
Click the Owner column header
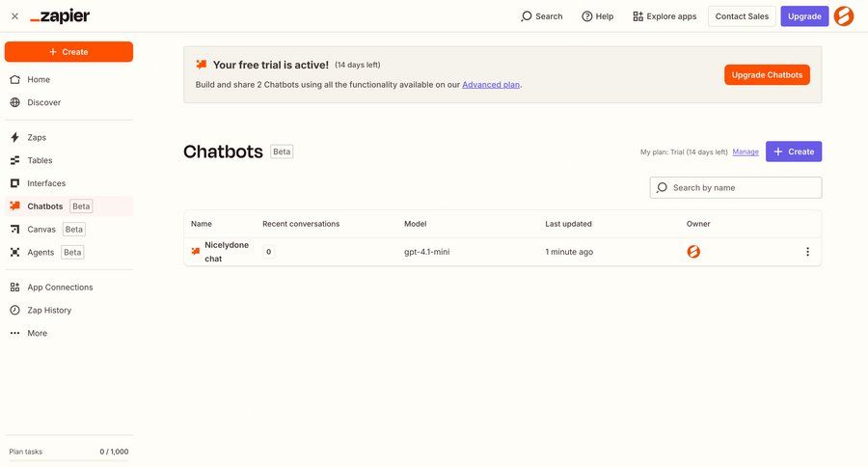[698, 224]
